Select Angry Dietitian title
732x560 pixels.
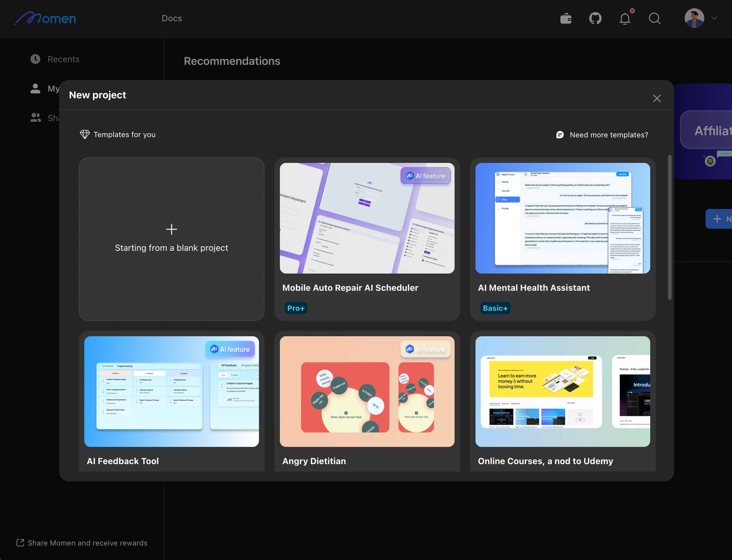(314, 461)
